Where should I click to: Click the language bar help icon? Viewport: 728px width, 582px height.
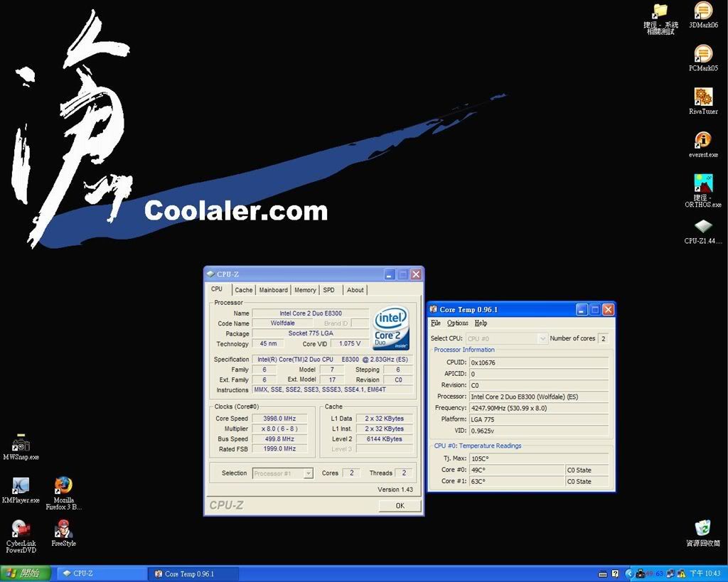615,573
